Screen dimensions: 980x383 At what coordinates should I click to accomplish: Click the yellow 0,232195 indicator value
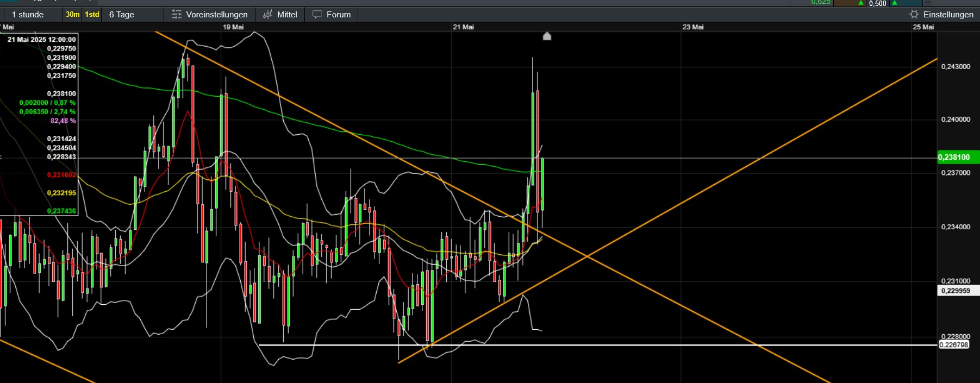(x=61, y=193)
